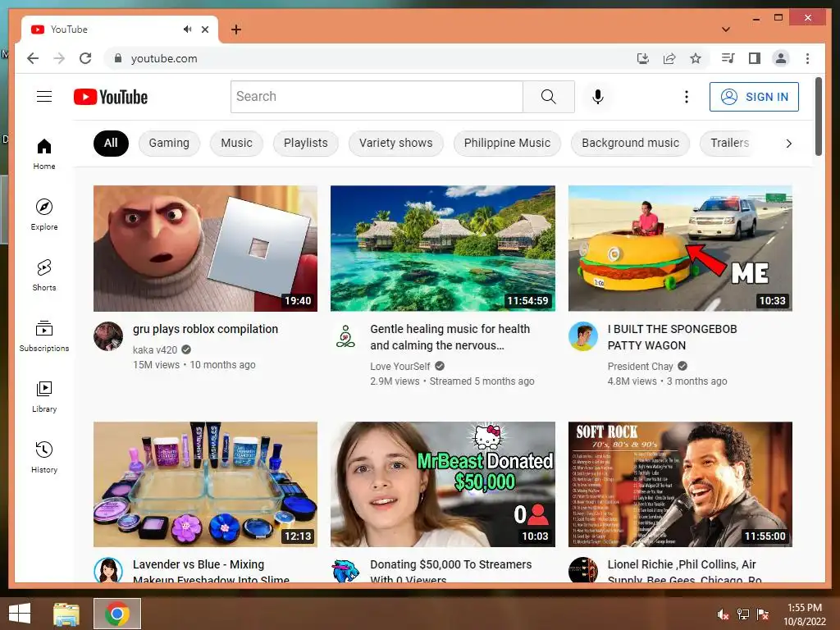This screenshot has height=630, width=840.
Task: Show more category chips with right arrow
Action: (788, 143)
